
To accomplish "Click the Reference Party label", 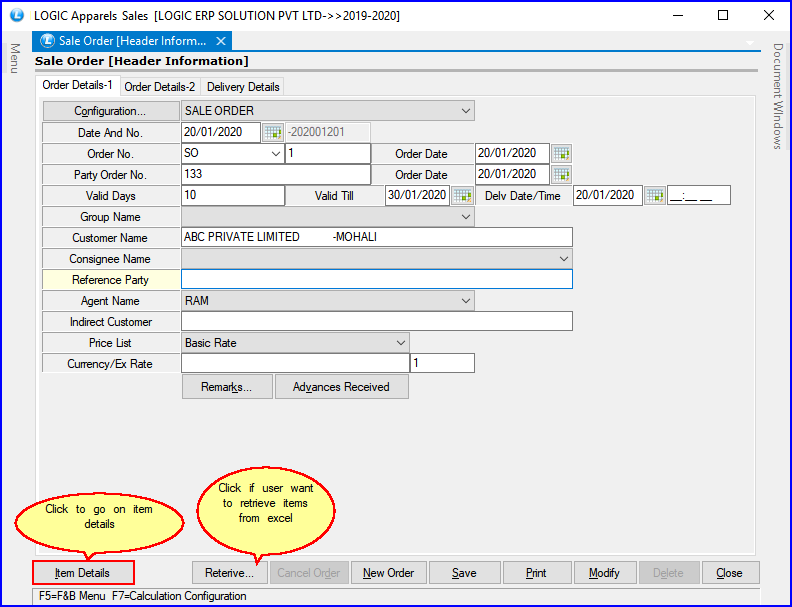I will [x=111, y=280].
